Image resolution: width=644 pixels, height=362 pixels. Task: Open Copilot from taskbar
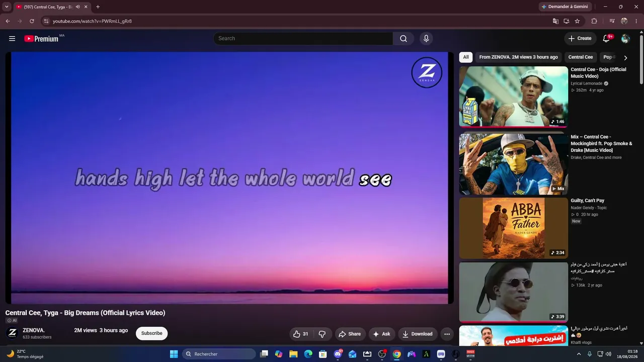(279, 354)
